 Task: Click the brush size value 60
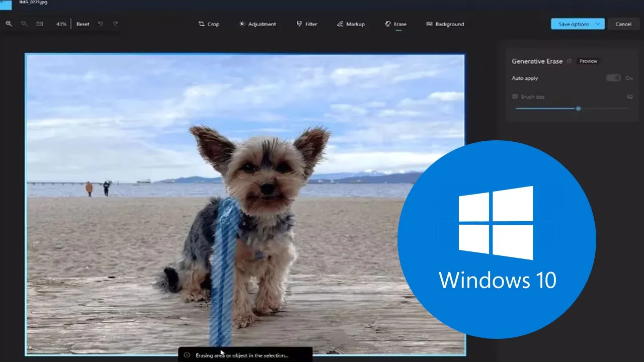pyautogui.click(x=629, y=97)
